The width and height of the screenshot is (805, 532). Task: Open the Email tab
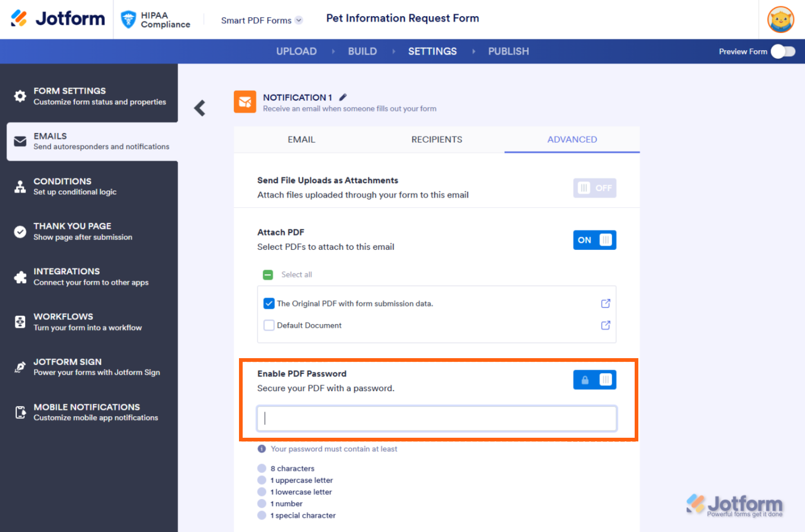coord(301,139)
